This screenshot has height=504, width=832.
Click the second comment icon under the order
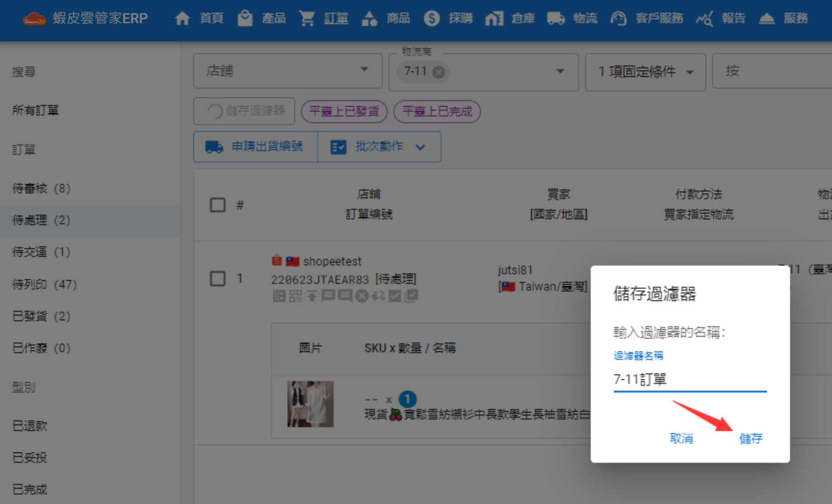tap(345, 296)
